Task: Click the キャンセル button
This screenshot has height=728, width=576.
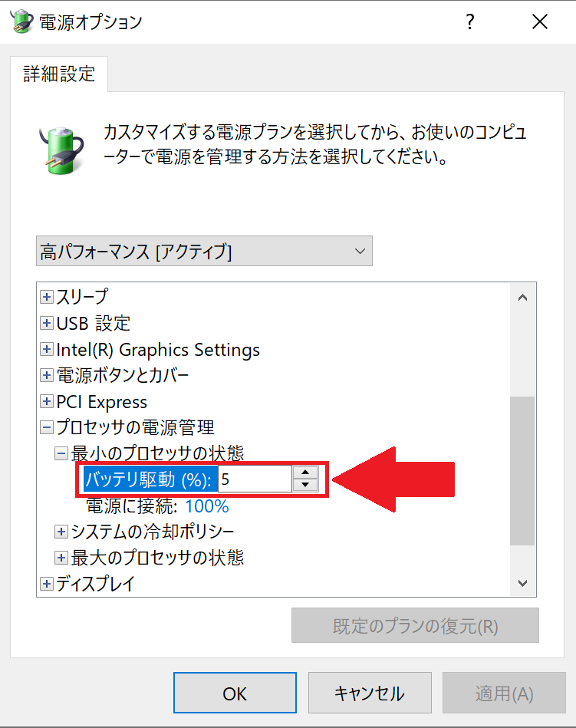Action: (370, 693)
